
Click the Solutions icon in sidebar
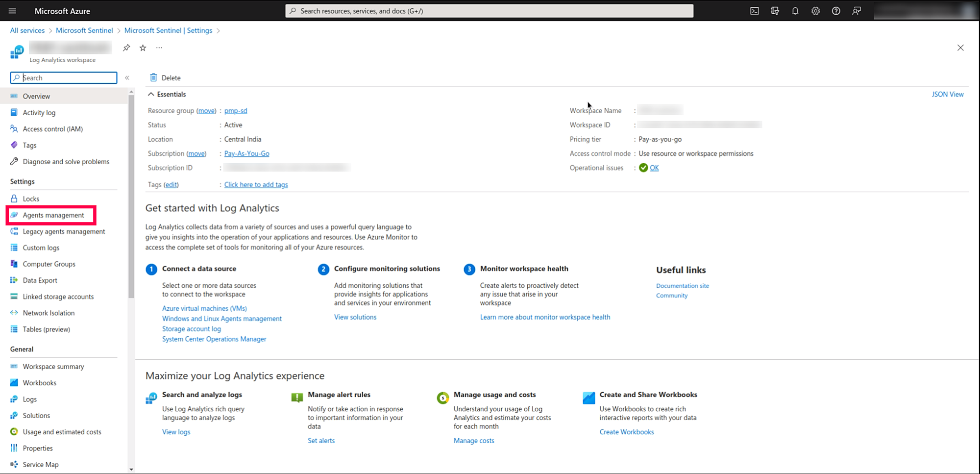14,415
